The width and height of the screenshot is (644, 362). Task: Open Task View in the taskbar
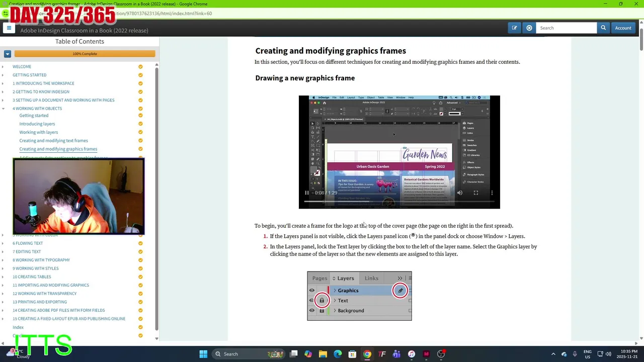pos(294,354)
